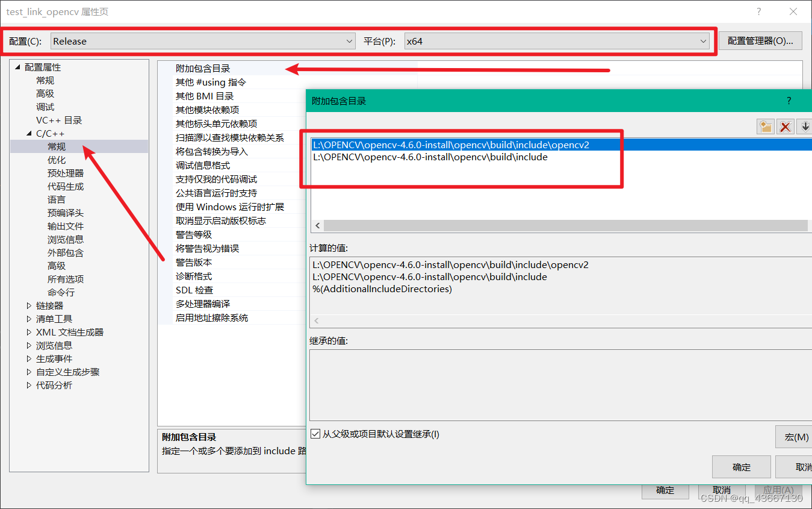Expand the 代码分析 tree node
This screenshot has width=812, height=509.
click(x=29, y=385)
